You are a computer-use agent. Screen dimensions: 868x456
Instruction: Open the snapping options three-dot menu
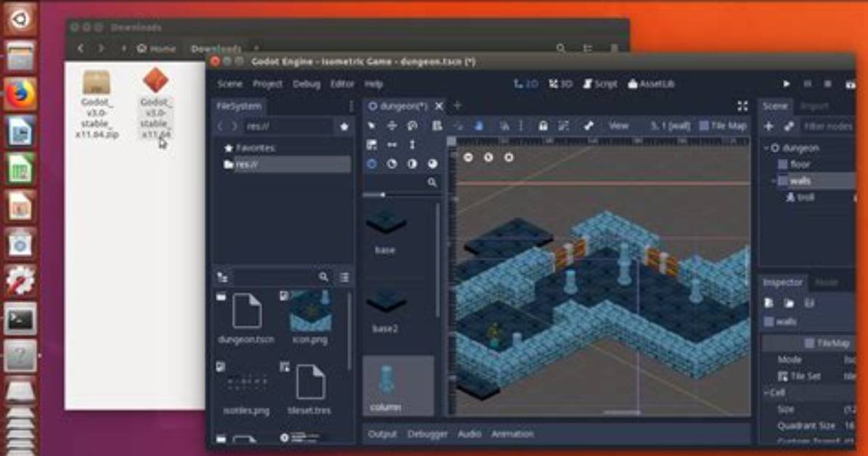(x=521, y=126)
